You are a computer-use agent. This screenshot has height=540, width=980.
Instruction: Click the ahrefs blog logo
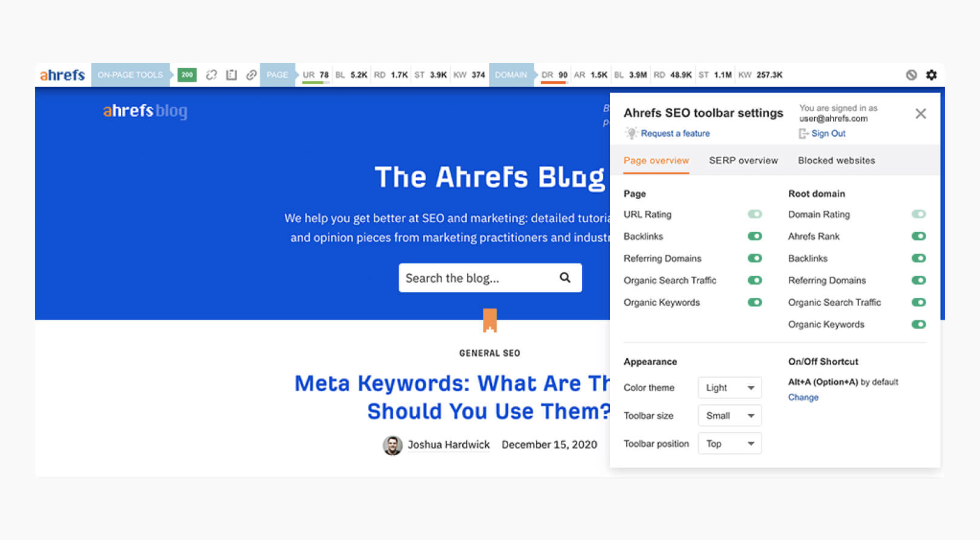point(145,111)
